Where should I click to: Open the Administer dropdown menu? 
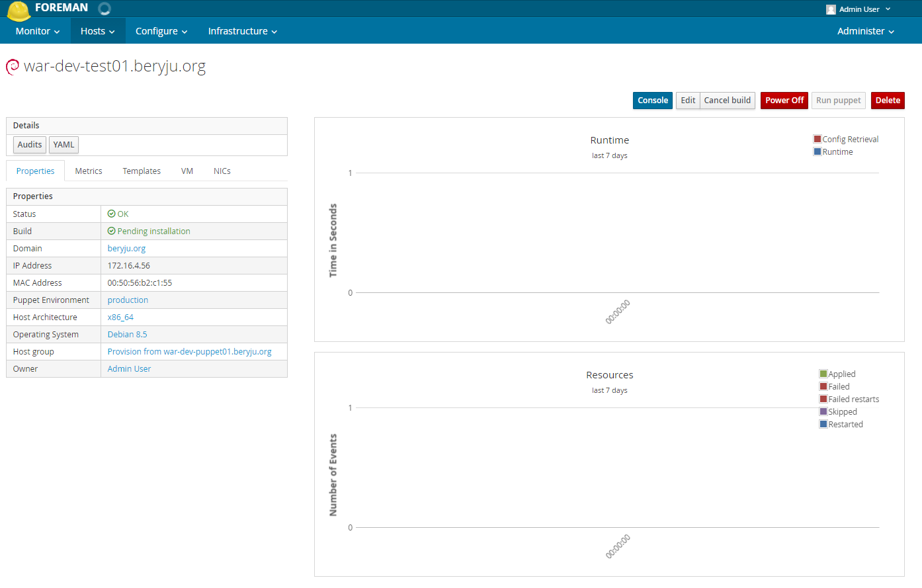coord(865,31)
